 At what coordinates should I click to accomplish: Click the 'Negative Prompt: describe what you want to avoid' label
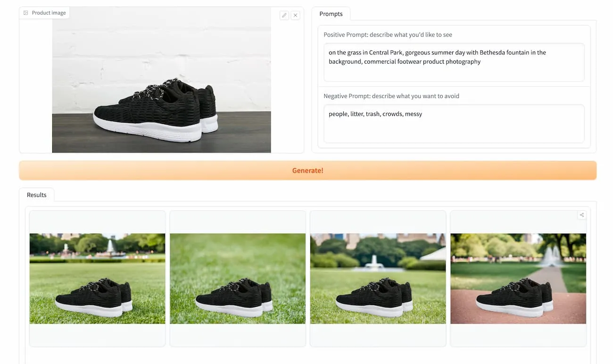(x=391, y=96)
